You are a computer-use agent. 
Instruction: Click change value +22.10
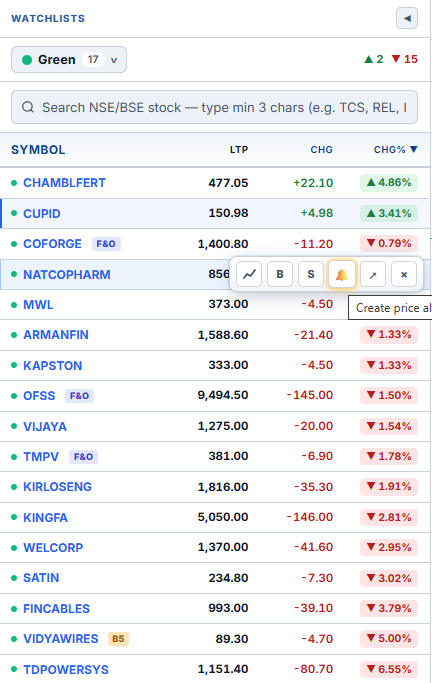(313, 183)
